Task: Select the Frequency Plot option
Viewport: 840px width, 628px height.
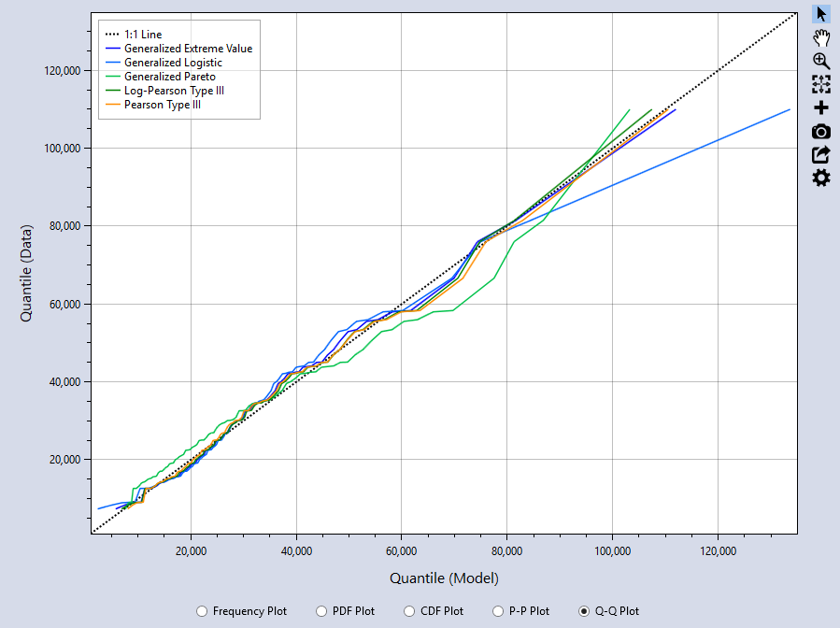Action: coord(202,610)
